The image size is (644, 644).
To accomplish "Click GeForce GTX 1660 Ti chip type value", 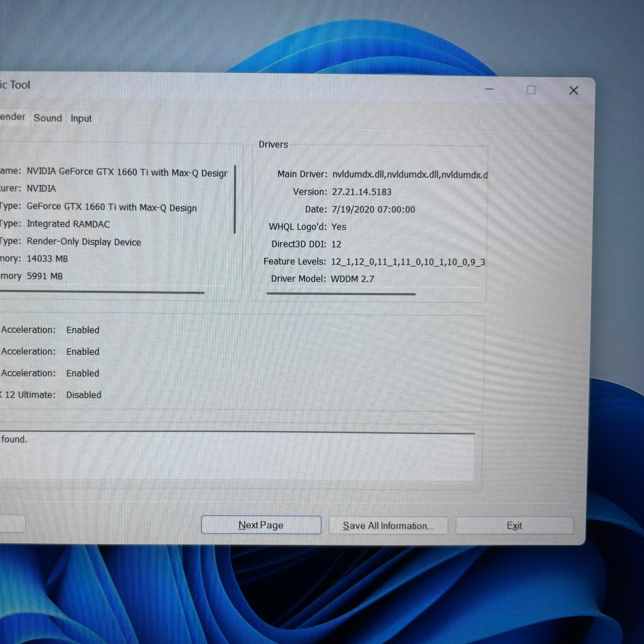I will coord(112,207).
